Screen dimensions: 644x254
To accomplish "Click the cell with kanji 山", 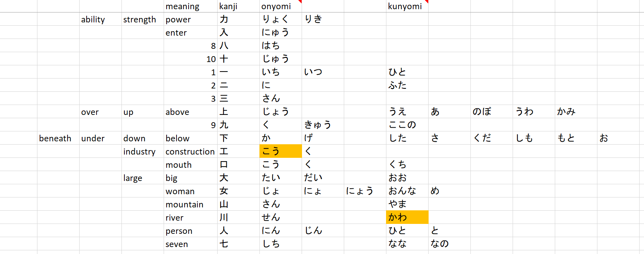I will coord(238,204).
